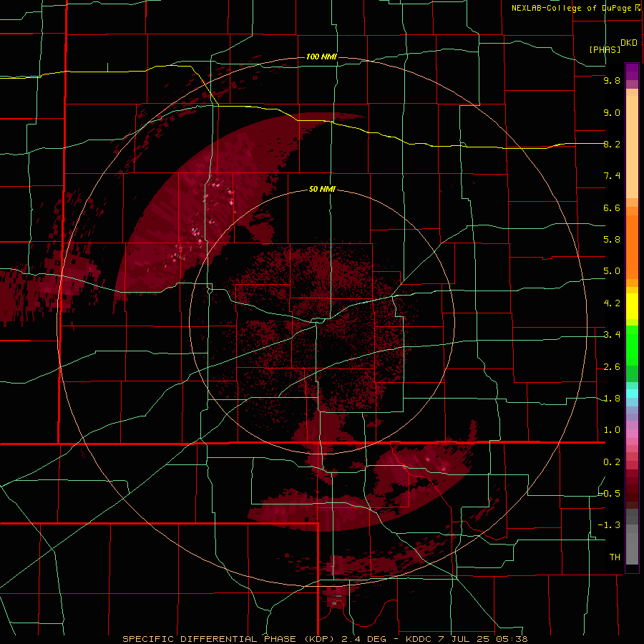Click the '05:38' timestamp
The height and width of the screenshot is (644, 644).
[x=512, y=639]
